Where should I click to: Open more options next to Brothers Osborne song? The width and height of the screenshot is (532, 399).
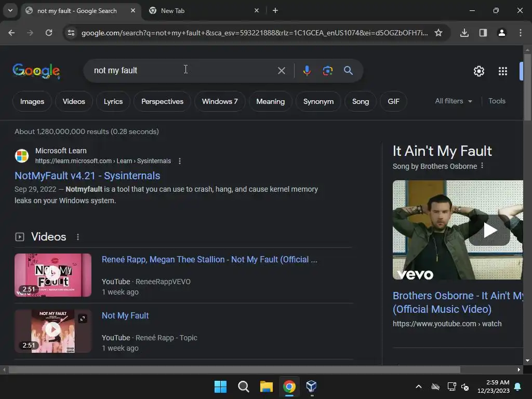coord(482,166)
